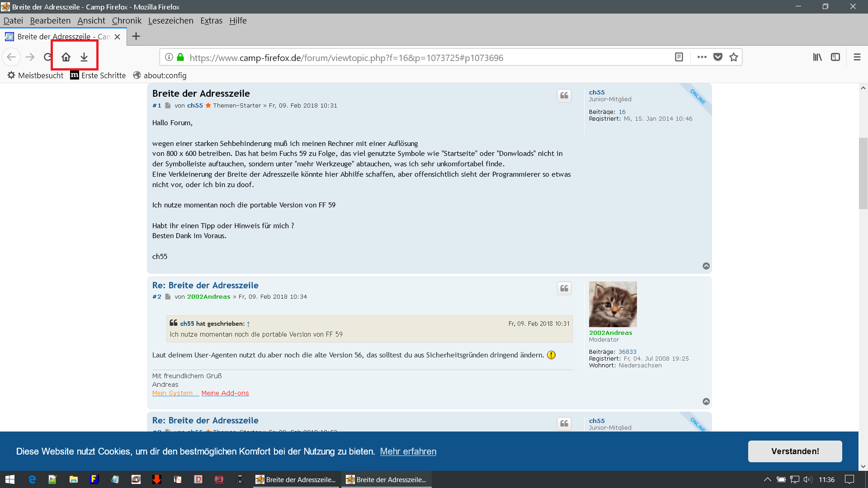Open the page actions three-dot menu
This screenshot has width=868, height=488.
coord(702,57)
